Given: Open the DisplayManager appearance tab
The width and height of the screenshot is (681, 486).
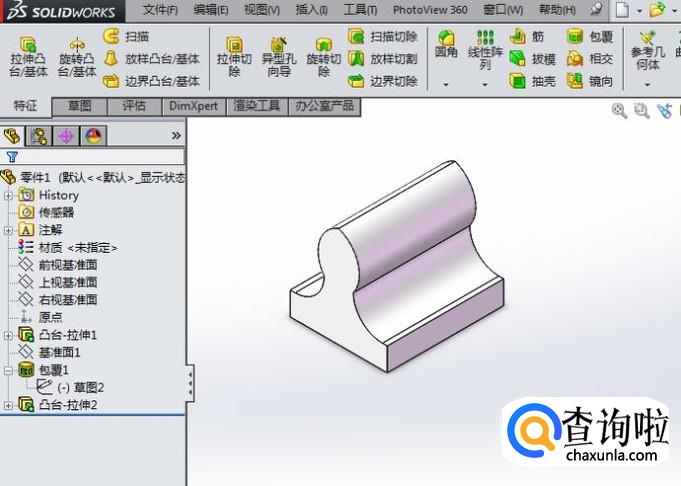Looking at the screenshot, I should (93, 136).
